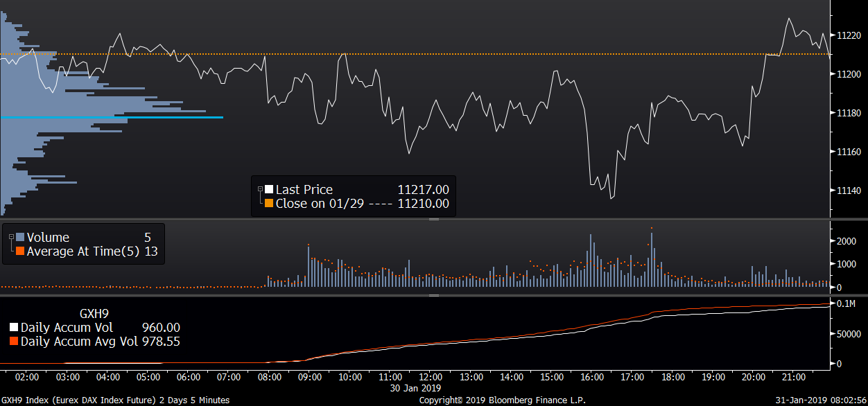The image size is (868, 406).
Task: Click the 1000 volume axis label
Action: (847, 264)
